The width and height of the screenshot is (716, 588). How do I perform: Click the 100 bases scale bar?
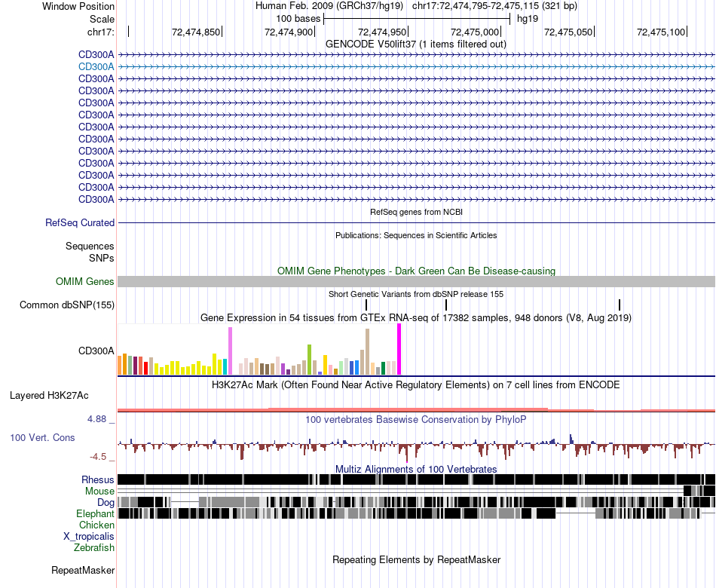(417, 19)
